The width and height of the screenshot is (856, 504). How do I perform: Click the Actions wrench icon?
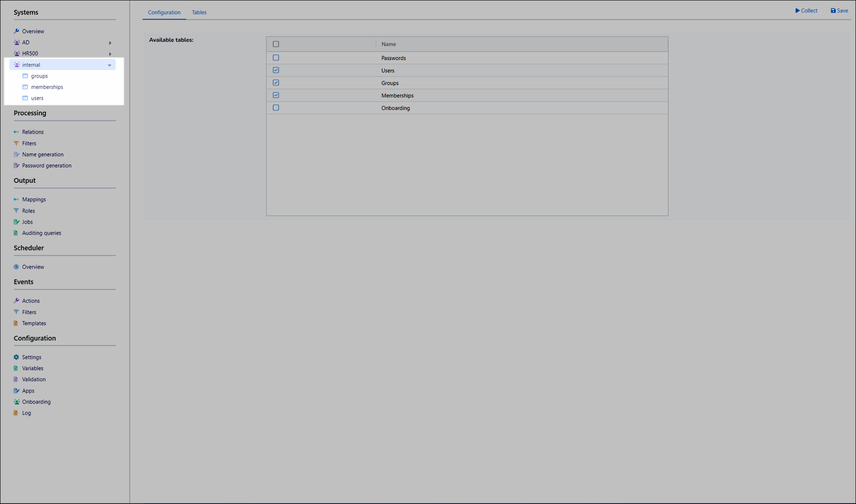click(x=16, y=301)
